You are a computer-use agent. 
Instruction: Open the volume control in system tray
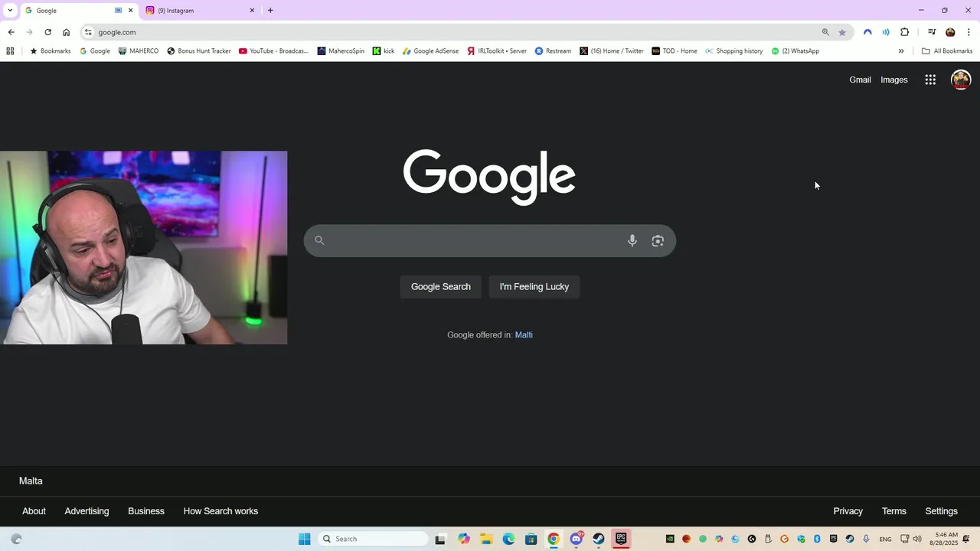917,539
